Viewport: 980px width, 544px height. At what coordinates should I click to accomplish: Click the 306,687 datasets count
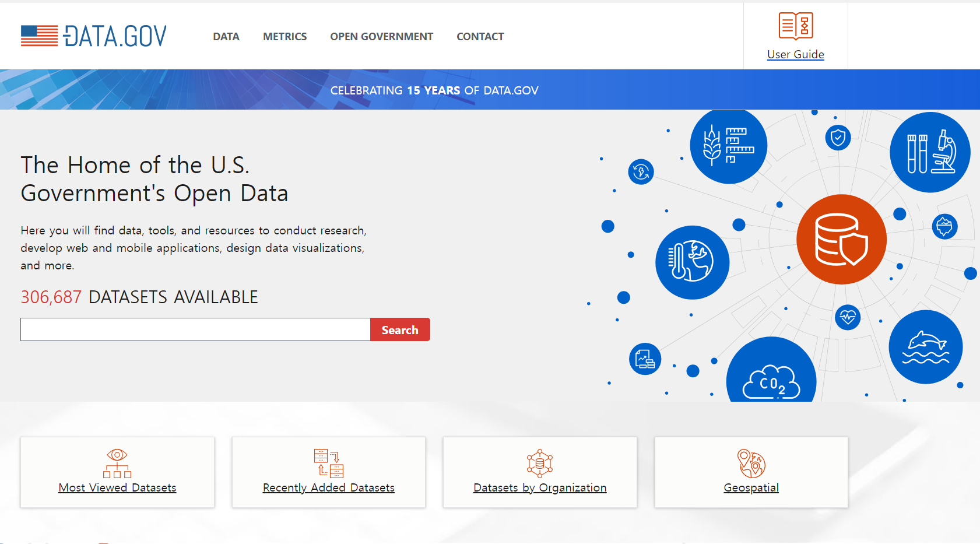tap(51, 297)
